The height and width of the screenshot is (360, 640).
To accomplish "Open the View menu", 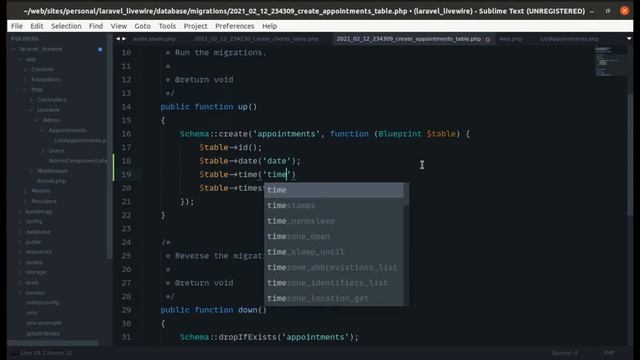I will click(119, 26).
